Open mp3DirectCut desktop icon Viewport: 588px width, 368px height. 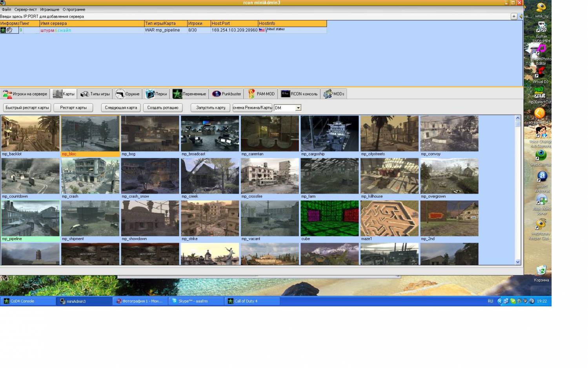(x=540, y=95)
